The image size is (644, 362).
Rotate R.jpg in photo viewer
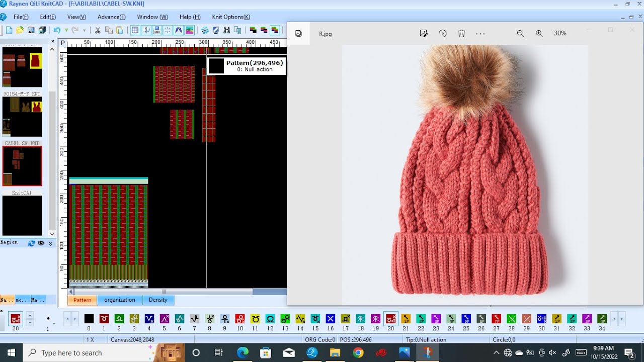443,33
